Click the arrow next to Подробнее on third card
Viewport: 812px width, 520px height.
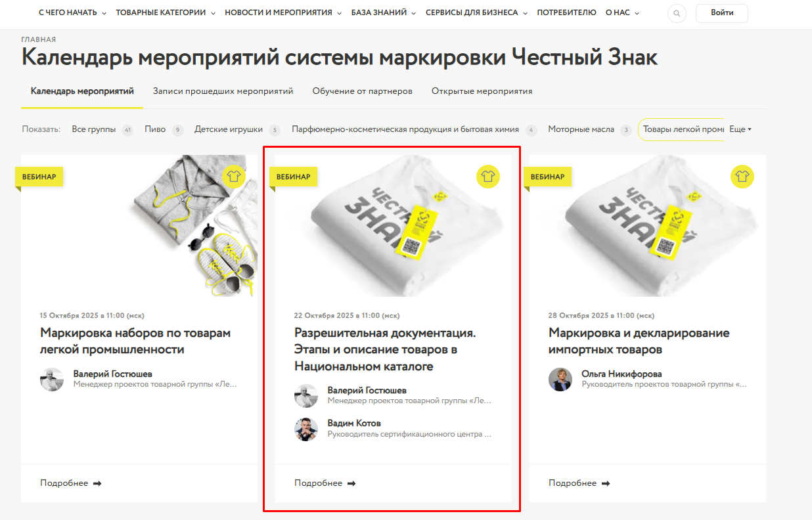606,483
